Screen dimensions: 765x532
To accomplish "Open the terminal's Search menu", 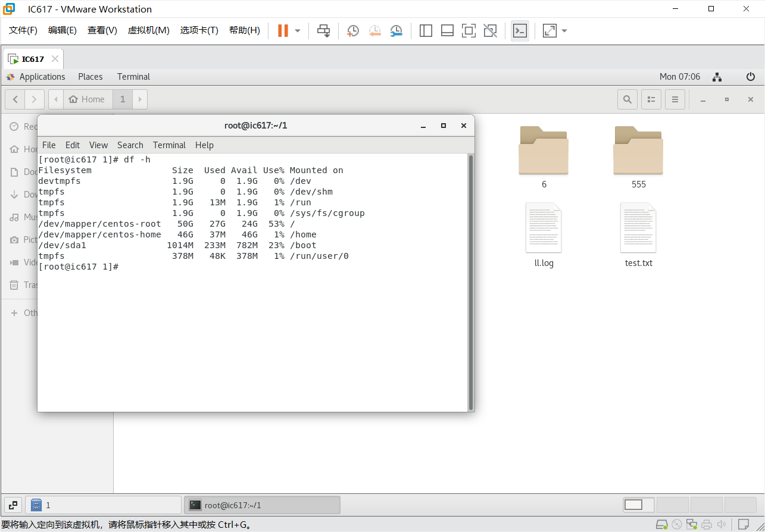I will (130, 145).
